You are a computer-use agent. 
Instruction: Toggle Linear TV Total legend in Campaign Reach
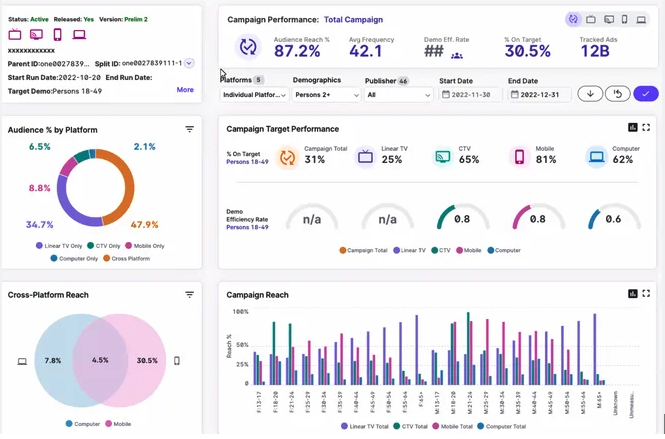(365, 426)
